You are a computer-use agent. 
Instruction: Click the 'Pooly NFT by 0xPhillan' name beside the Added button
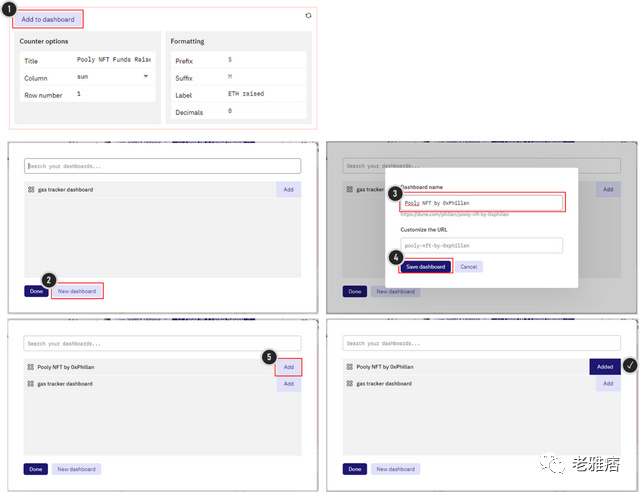click(x=385, y=367)
